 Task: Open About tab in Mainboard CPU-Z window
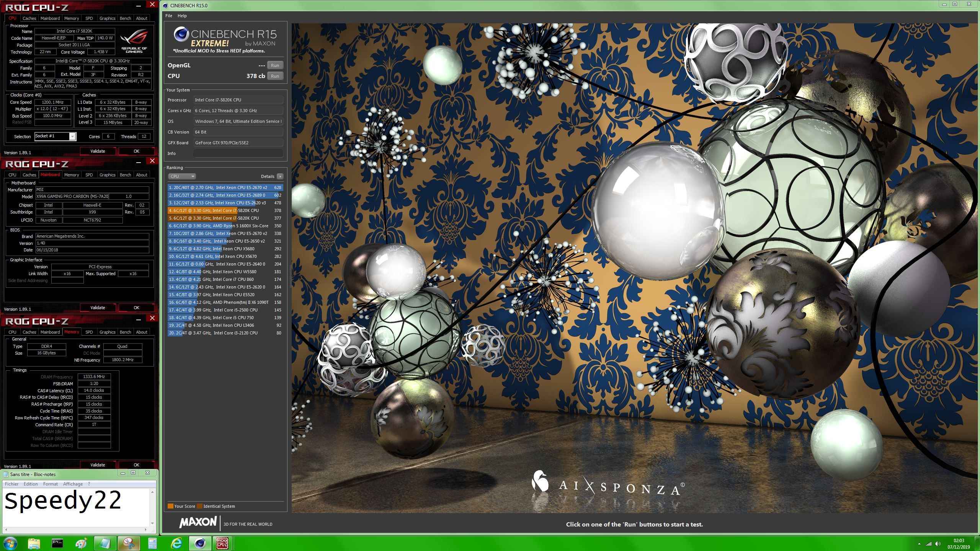(x=142, y=175)
